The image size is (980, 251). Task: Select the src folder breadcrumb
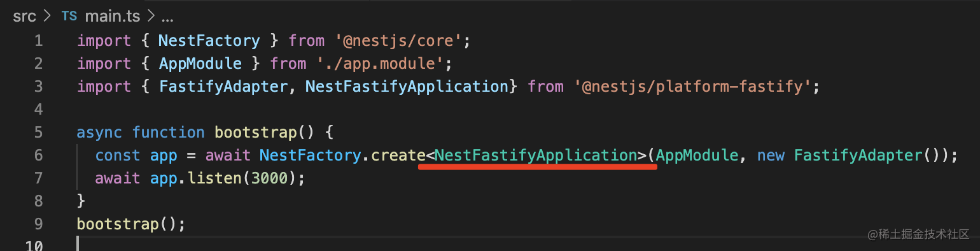[x=24, y=17]
